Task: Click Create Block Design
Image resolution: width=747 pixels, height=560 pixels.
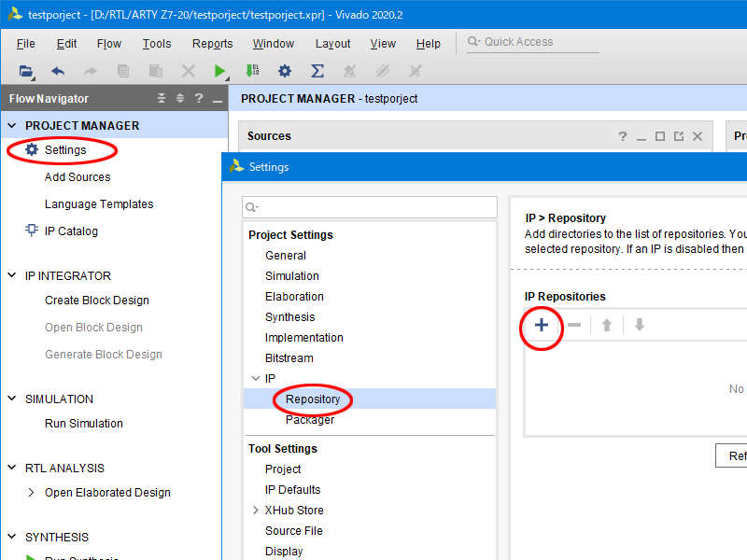Action: coord(96,301)
